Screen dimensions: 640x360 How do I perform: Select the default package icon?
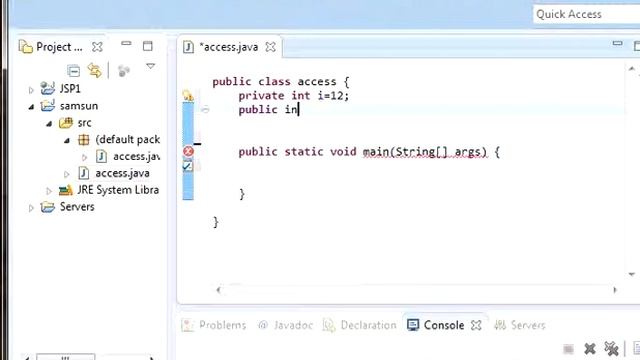click(84, 140)
